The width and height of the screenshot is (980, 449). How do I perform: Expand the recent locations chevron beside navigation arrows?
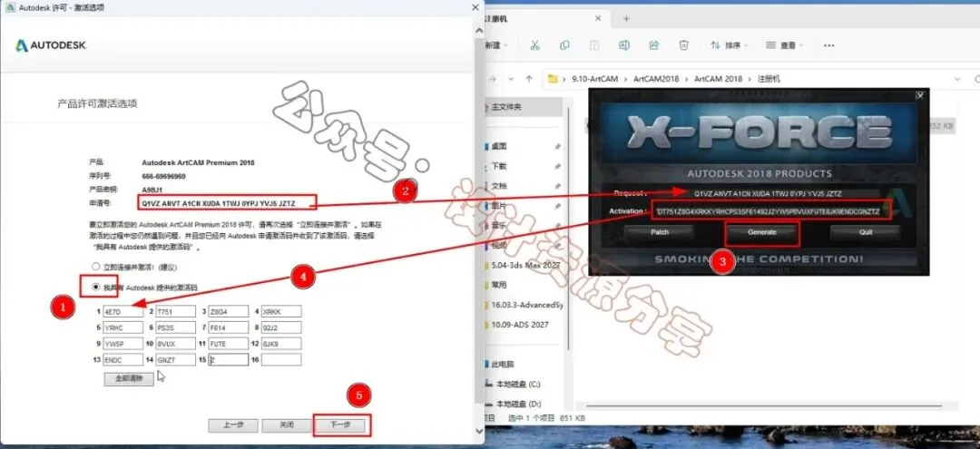point(511,79)
